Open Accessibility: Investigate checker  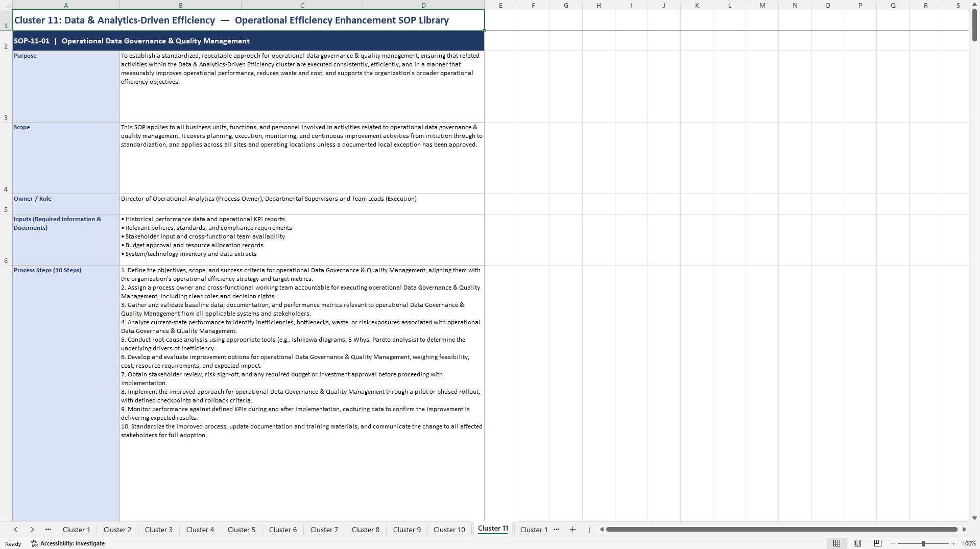[67, 543]
